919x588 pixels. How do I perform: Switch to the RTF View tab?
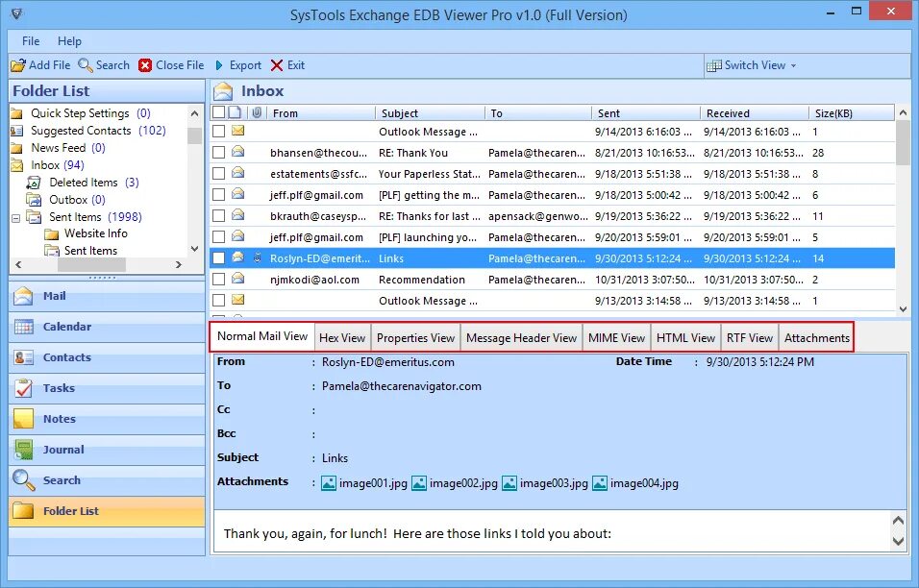tap(750, 338)
